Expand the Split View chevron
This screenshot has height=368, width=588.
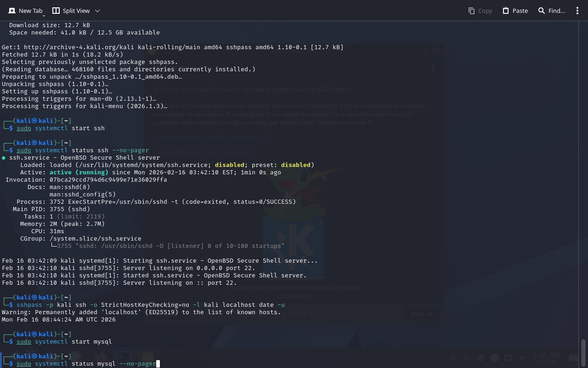point(97,11)
